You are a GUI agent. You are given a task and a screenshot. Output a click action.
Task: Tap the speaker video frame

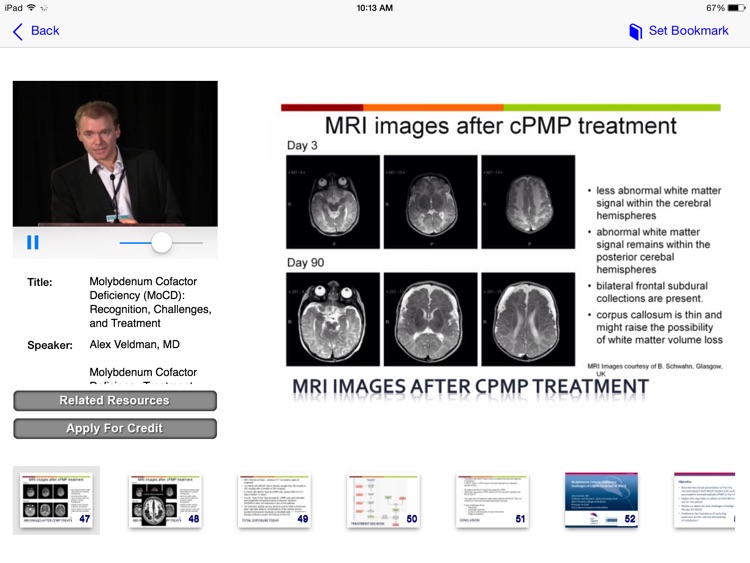pos(115,154)
